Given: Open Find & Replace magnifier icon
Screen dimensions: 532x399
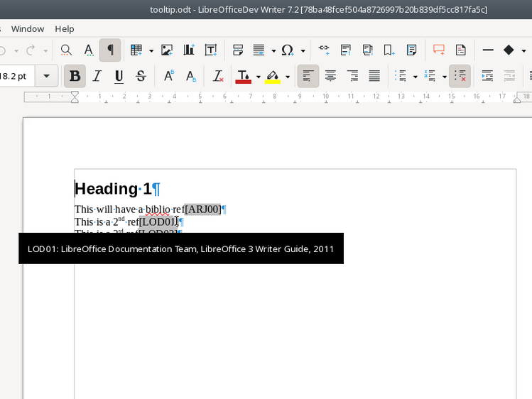Looking at the screenshot, I should (x=66, y=50).
